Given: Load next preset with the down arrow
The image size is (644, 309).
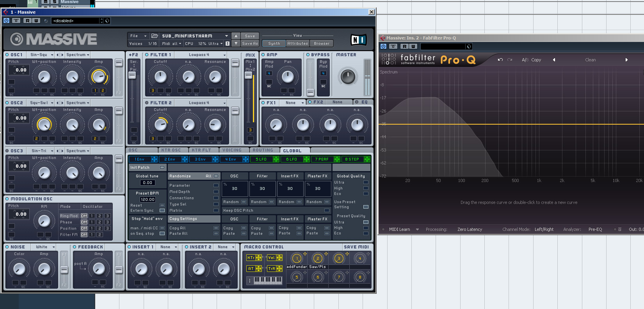Looking at the screenshot, I should [x=236, y=43].
